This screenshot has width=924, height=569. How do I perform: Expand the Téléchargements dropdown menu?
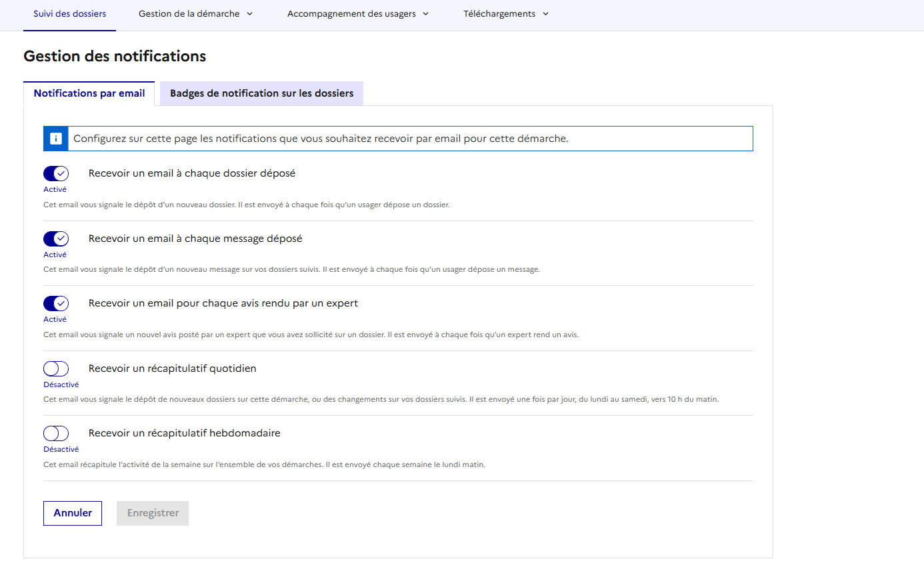(505, 14)
